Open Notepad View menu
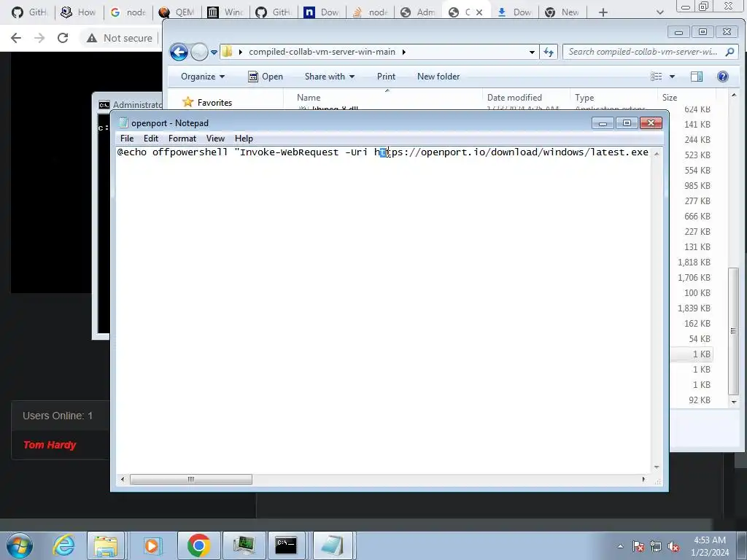Image resolution: width=747 pixels, height=560 pixels. click(x=215, y=139)
